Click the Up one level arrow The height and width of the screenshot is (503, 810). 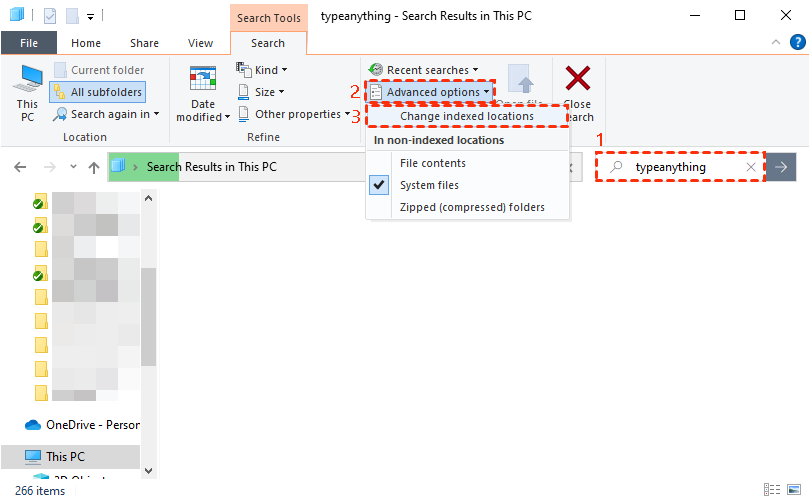click(x=93, y=167)
